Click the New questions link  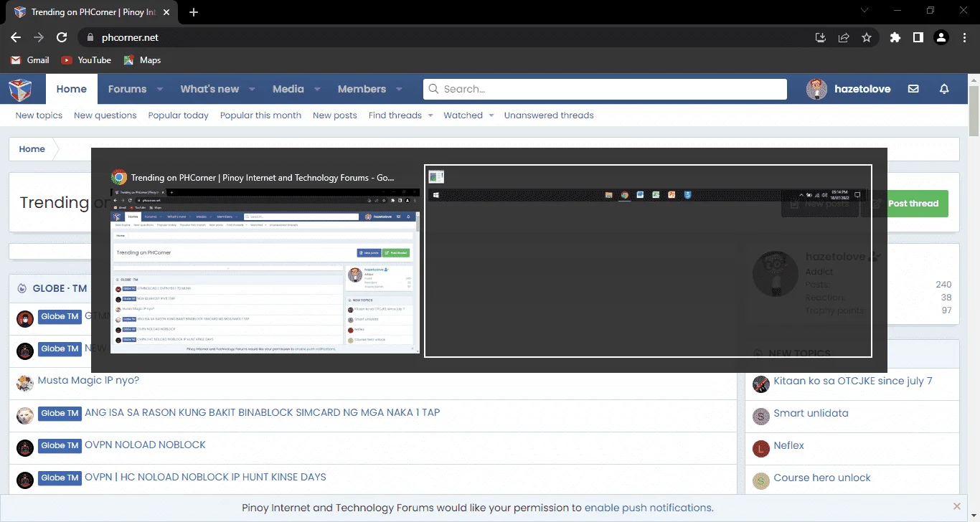point(105,115)
